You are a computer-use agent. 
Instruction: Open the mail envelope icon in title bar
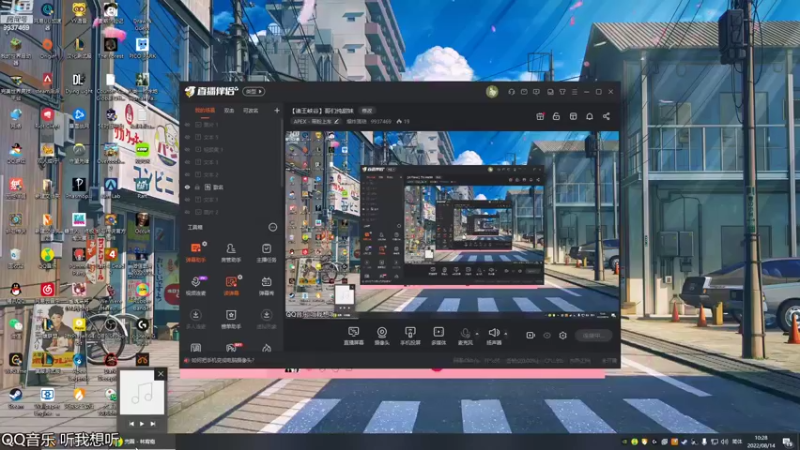coord(524,92)
